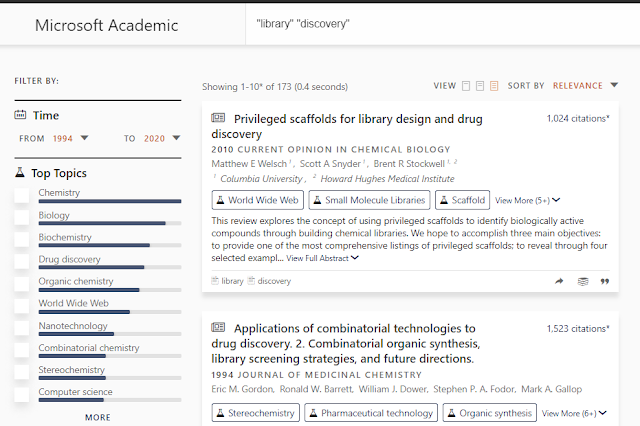Check the Drug discovery topic filter
Viewport: 640px width, 426px height.
click(22, 262)
